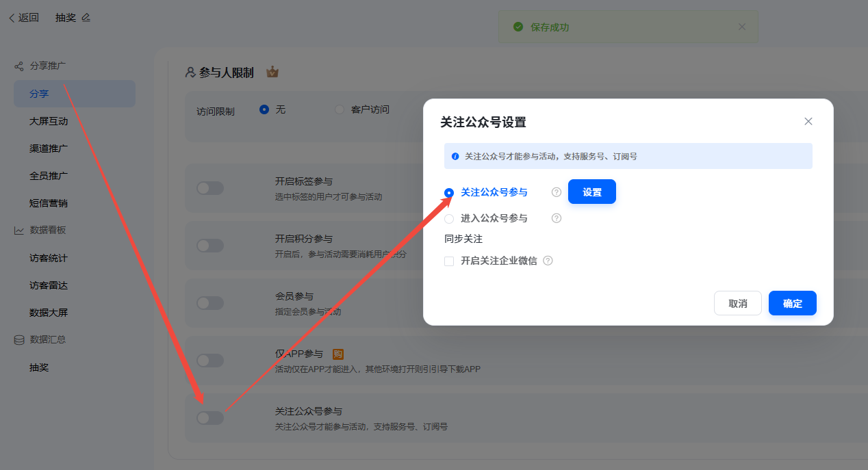Go back using the 返回 link
This screenshot has width=868, height=470.
coord(24,18)
